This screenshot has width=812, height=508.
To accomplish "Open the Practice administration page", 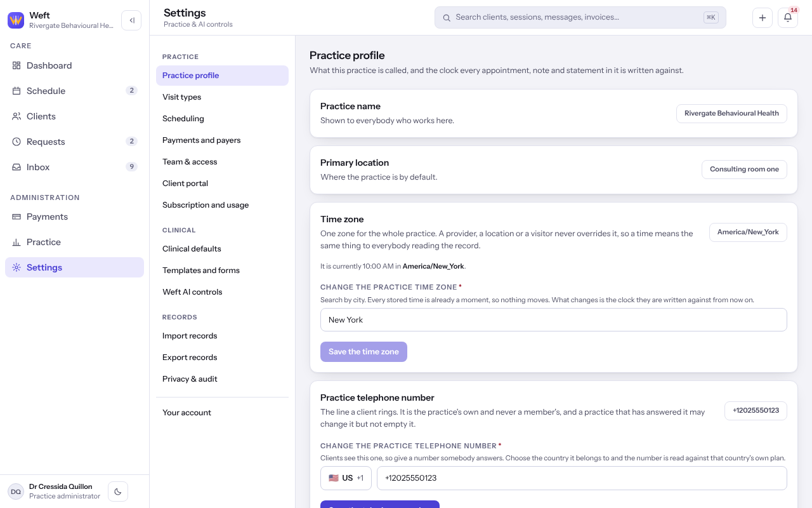I will [75, 242].
